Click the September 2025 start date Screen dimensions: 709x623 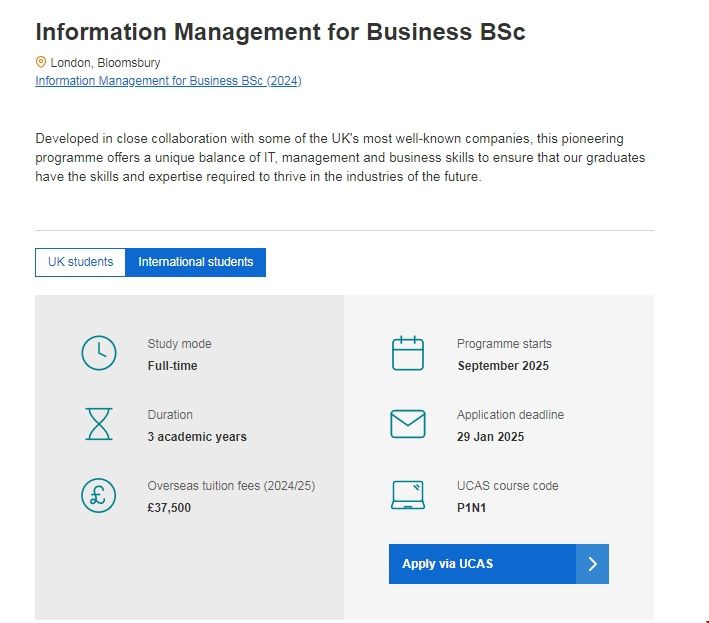point(503,366)
